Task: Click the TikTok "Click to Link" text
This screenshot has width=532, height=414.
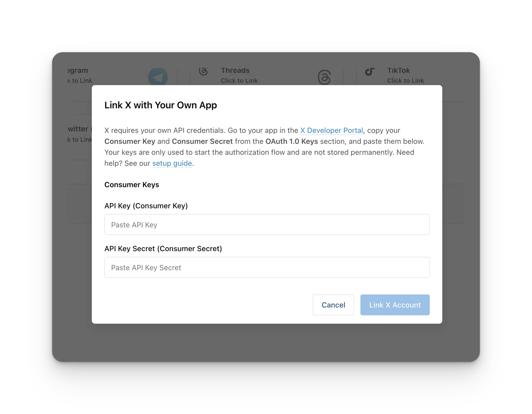Action: pos(406,81)
